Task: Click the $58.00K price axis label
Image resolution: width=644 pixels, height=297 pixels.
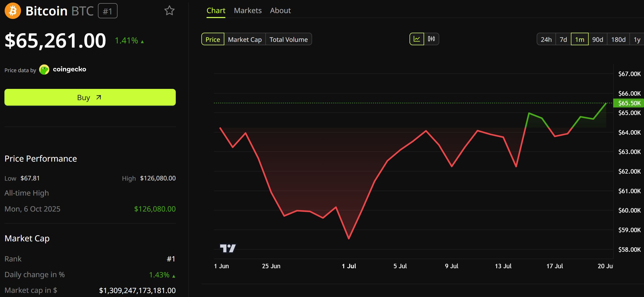Action: coord(629,249)
